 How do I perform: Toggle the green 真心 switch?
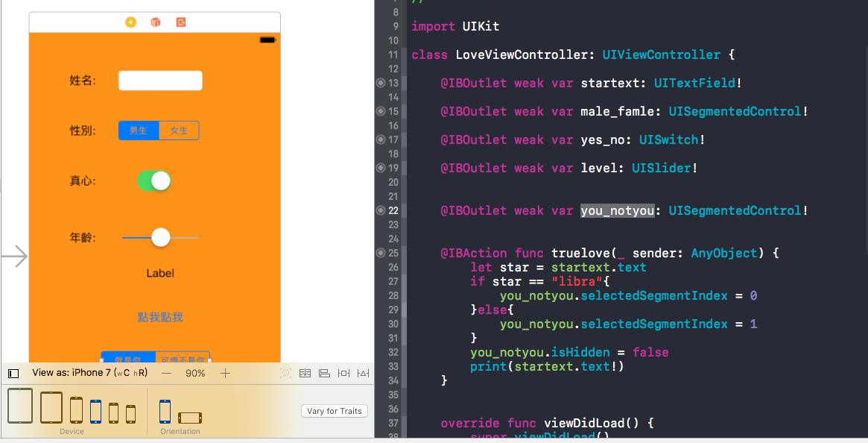pyautogui.click(x=153, y=180)
